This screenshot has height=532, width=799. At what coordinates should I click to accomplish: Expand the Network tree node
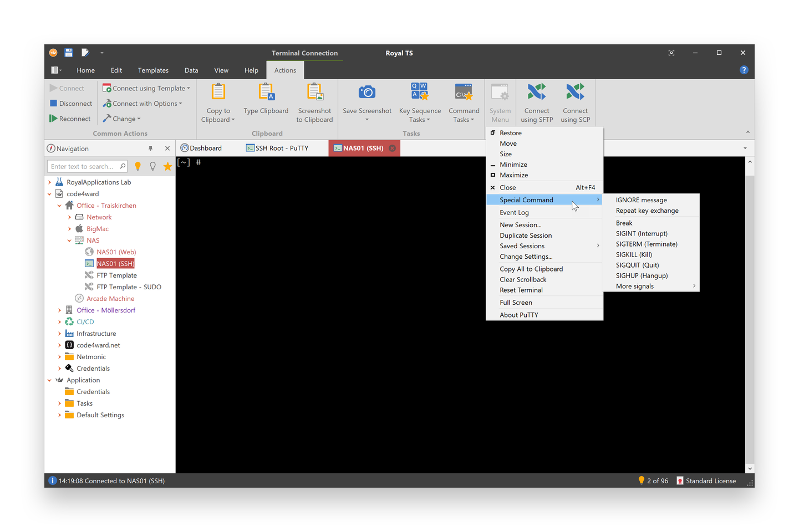69,217
